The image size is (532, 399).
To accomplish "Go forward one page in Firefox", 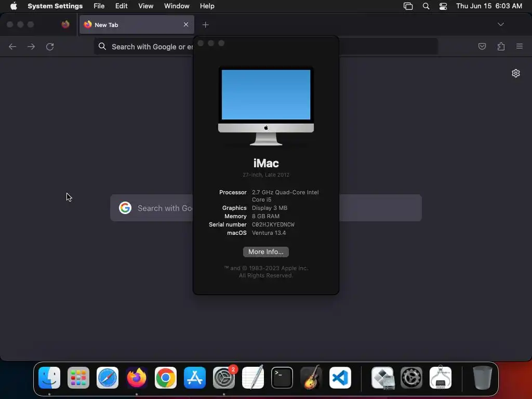I will tap(31, 46).
